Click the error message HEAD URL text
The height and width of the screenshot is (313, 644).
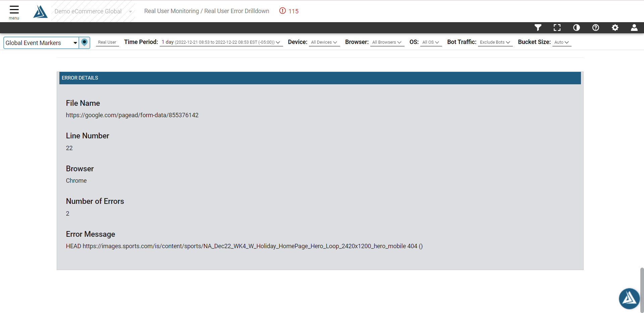(244, 246)
